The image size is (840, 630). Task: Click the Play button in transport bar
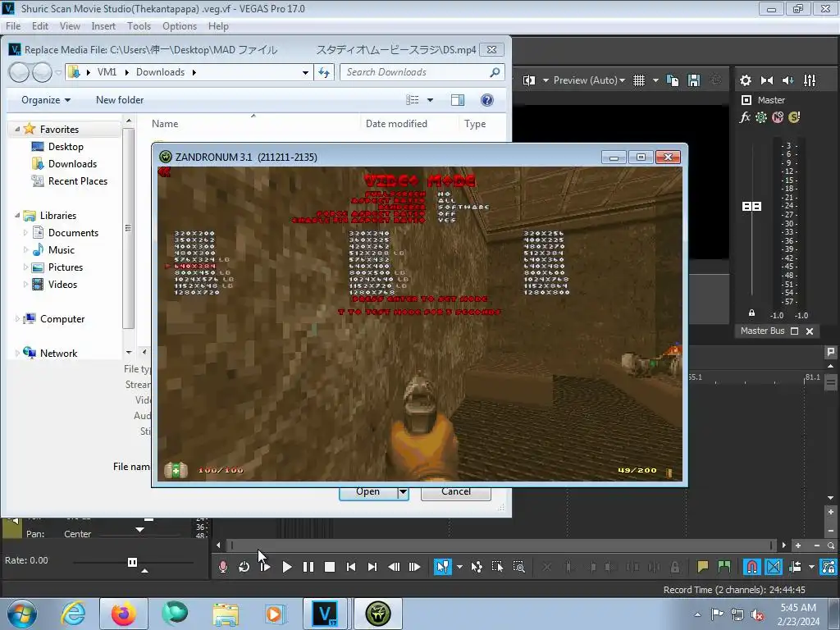click(x=287, y=567)
